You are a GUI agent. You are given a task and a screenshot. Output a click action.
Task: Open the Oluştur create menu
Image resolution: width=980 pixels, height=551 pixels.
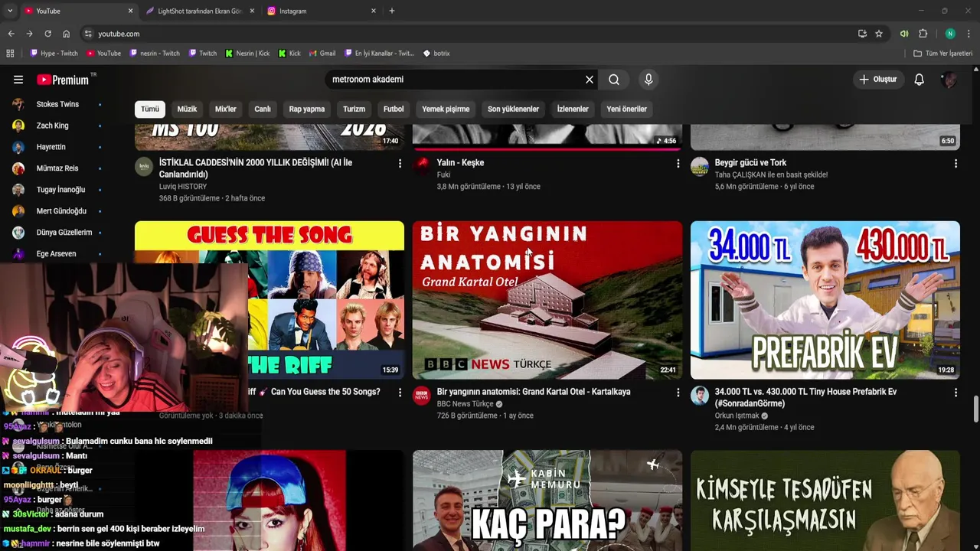coord(877,80)
